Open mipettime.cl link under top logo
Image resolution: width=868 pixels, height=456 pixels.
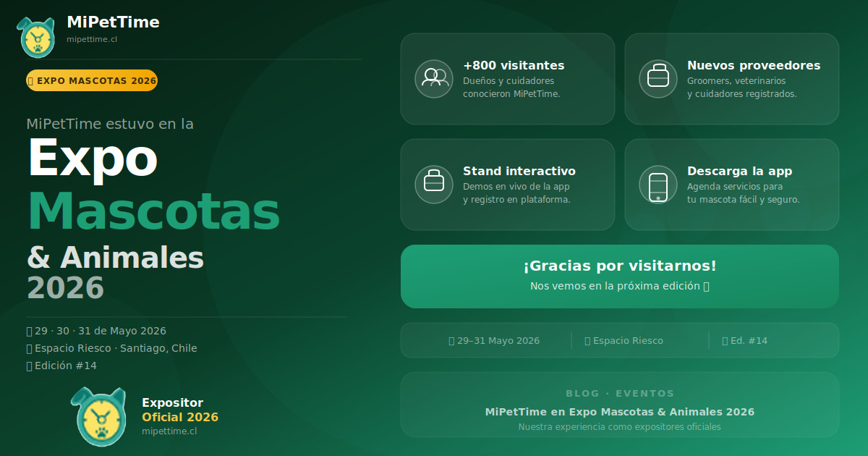pos(92,39)
